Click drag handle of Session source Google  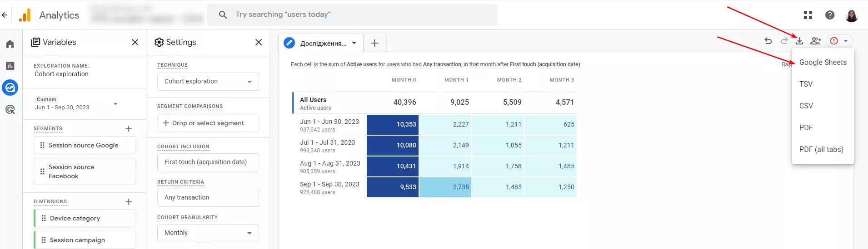(42, 145)
